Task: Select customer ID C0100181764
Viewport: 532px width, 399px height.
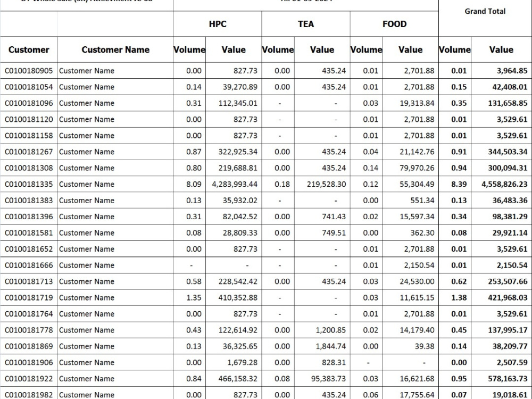Action: 29,314
